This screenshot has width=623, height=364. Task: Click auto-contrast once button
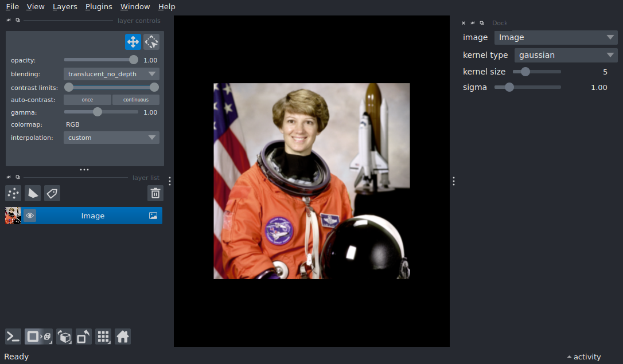pyautogui.click(x=87, y=100)
